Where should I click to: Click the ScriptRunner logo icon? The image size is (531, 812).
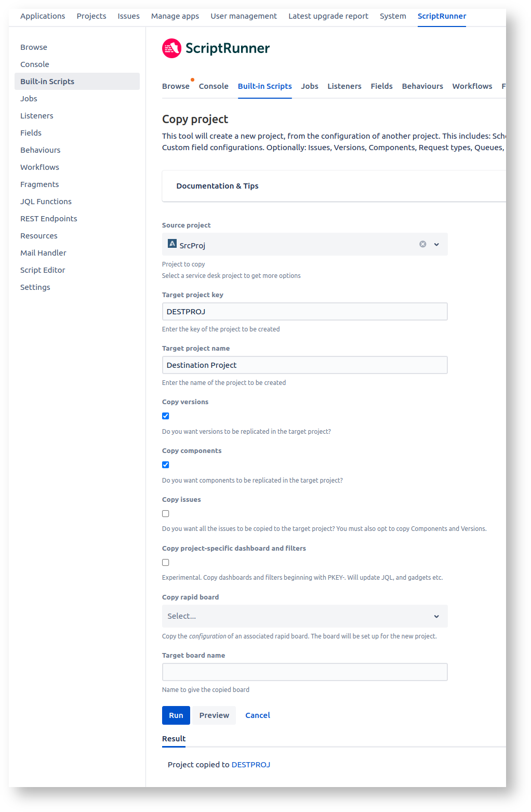[171, 48]
